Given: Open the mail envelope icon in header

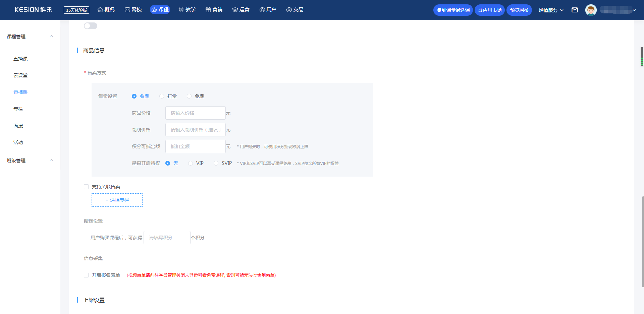Looking at the screenshot, I should pos(575,10).
